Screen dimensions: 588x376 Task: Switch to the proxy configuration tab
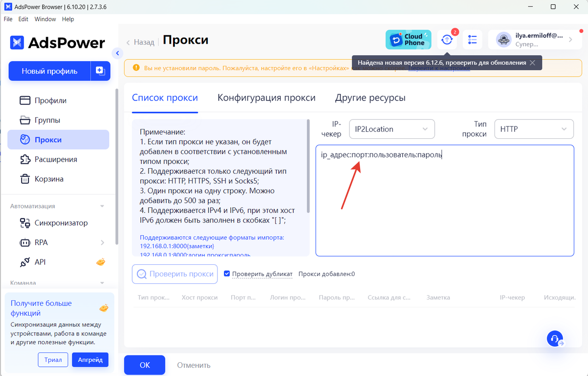tap(267, 98)
